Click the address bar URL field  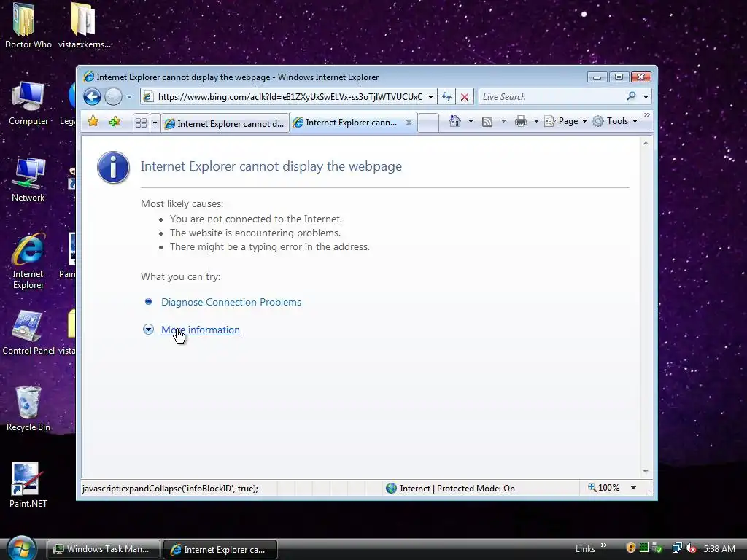click(290, 97)
